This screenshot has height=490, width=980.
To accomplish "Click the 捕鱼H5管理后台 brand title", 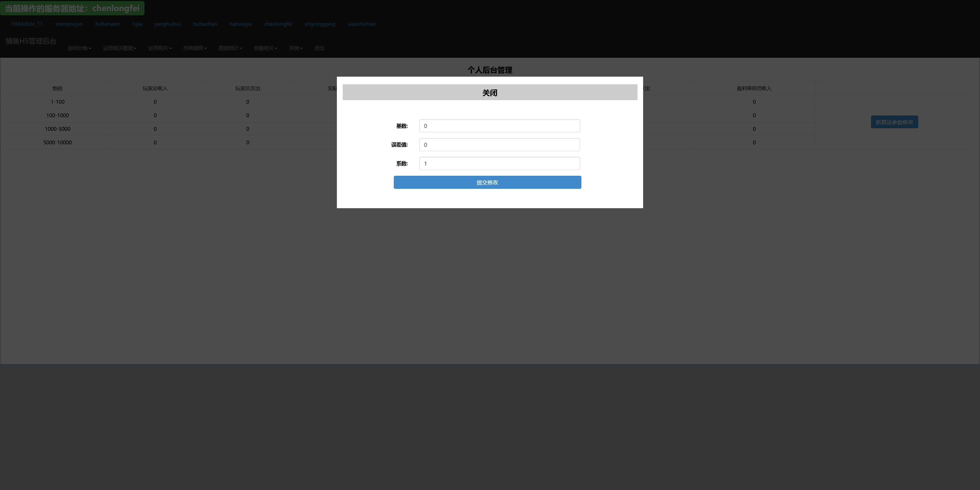I will [x=31, y=41].
